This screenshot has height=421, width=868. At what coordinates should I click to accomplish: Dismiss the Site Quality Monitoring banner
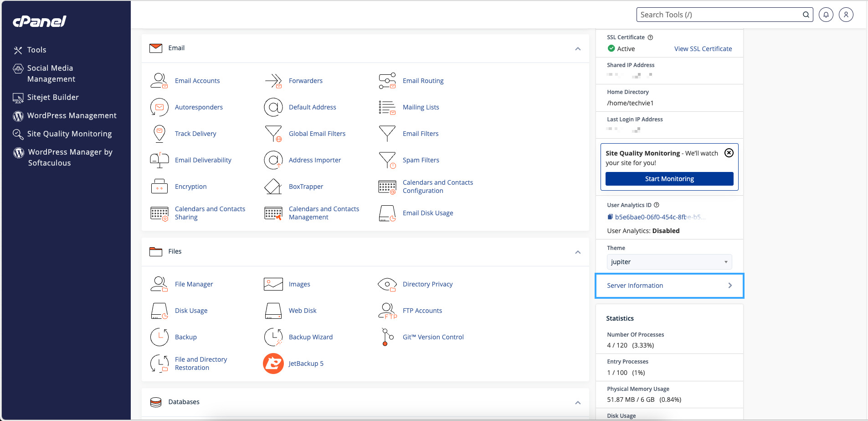coord(729,153)
